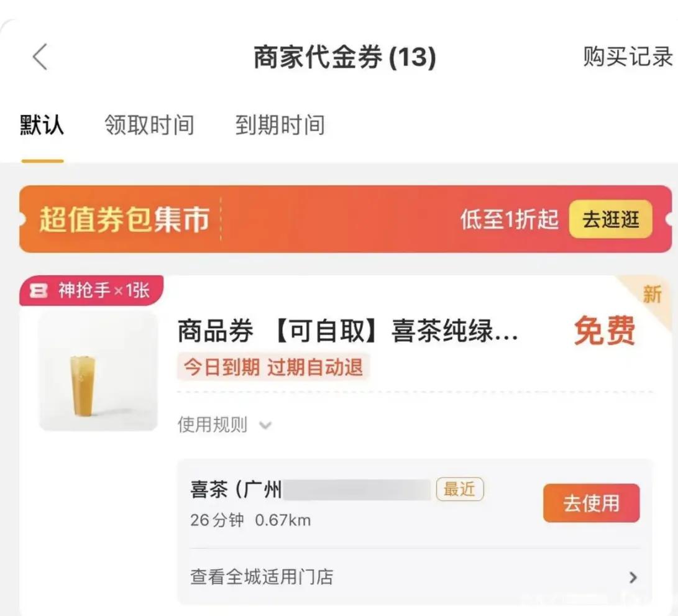Open 查看全城适用门店 store list
This screenshot has height=616, width=678.
262,577
